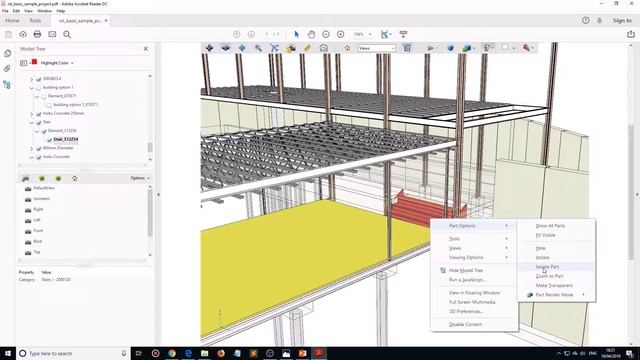Switch to the Tools tab
This screenshot has height=360, width=640.
(x=35, y=20)
